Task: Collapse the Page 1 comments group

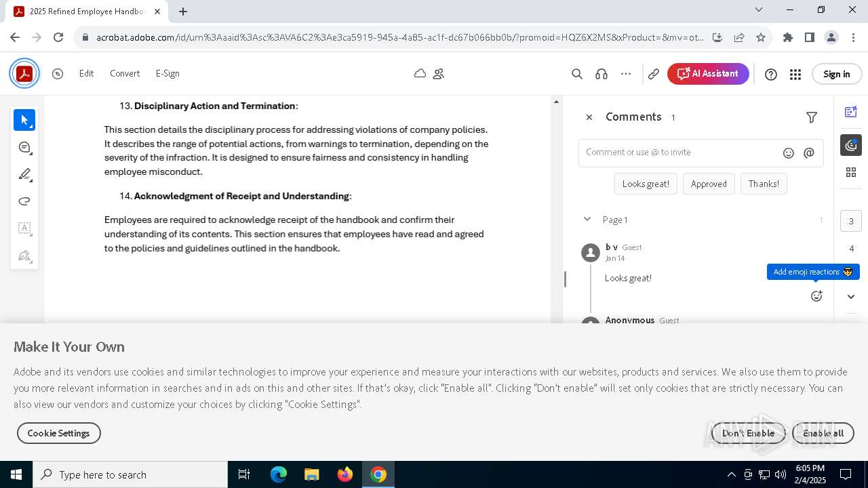Action: click(x=587, y=219)
